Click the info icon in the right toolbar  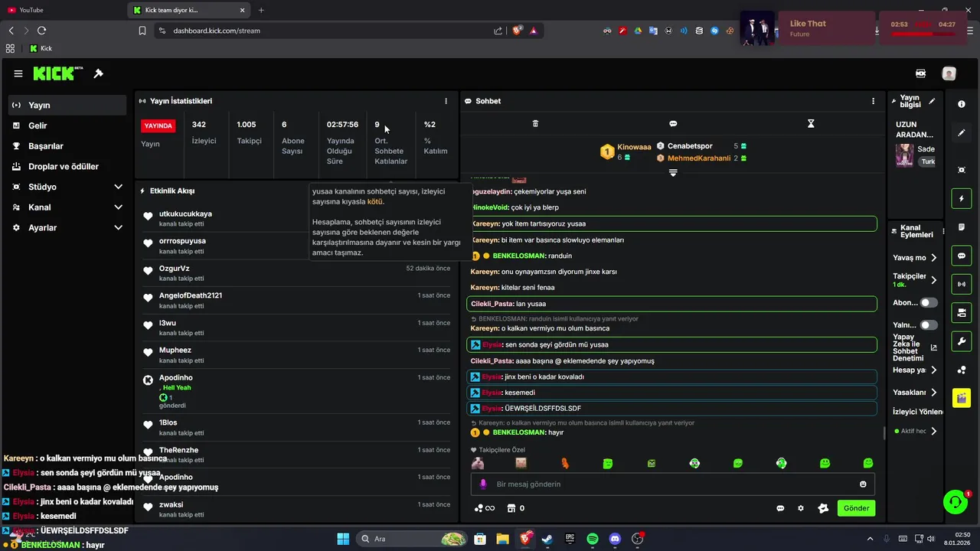pyautogui.click(x=962, y=103)
